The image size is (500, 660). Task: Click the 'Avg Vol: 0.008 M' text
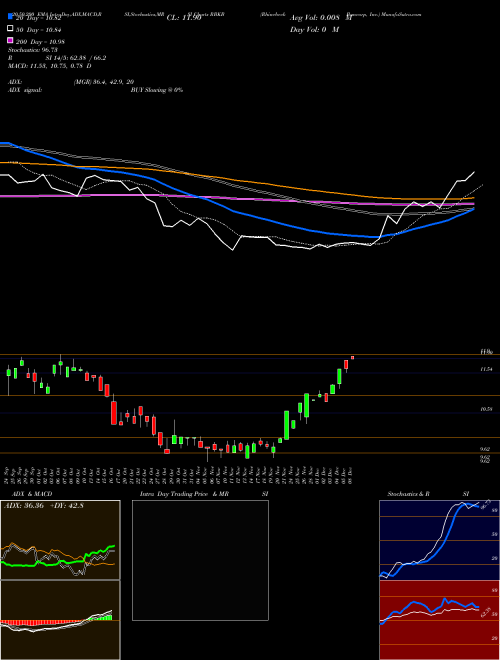point(320,18)
